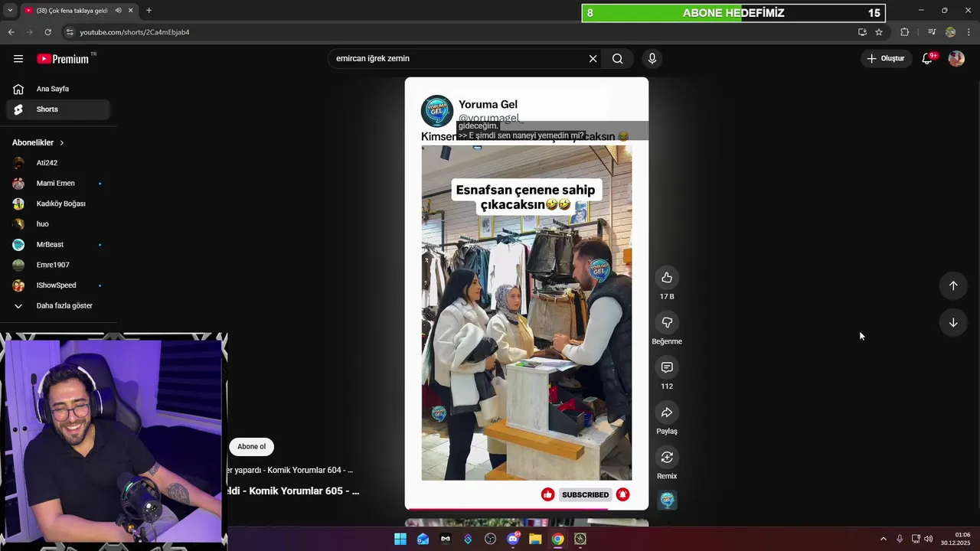Open the YouTube account avatar menu

tap(956, 58)
